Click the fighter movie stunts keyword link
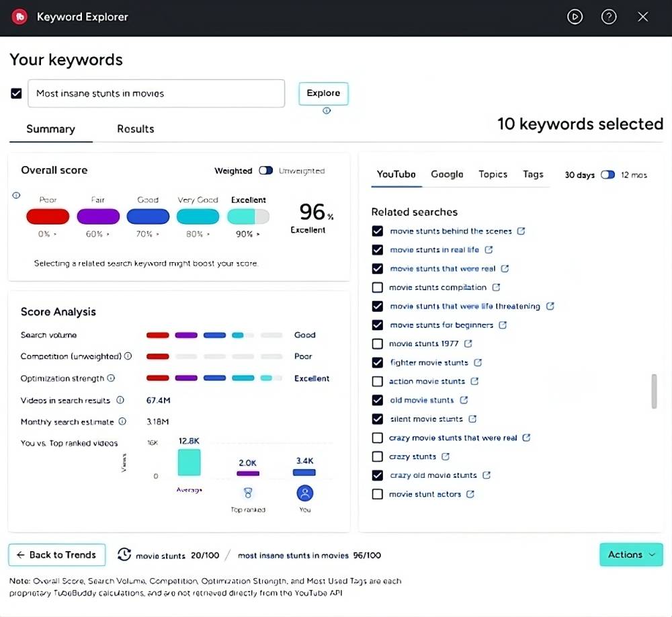 [429, 362]
